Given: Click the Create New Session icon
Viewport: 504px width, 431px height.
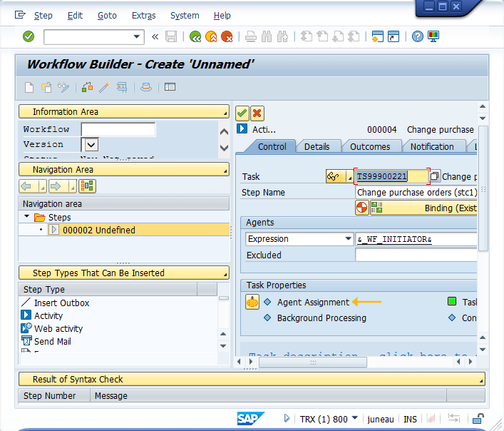Looking at the screenshot, I should [x=377, y=36].
